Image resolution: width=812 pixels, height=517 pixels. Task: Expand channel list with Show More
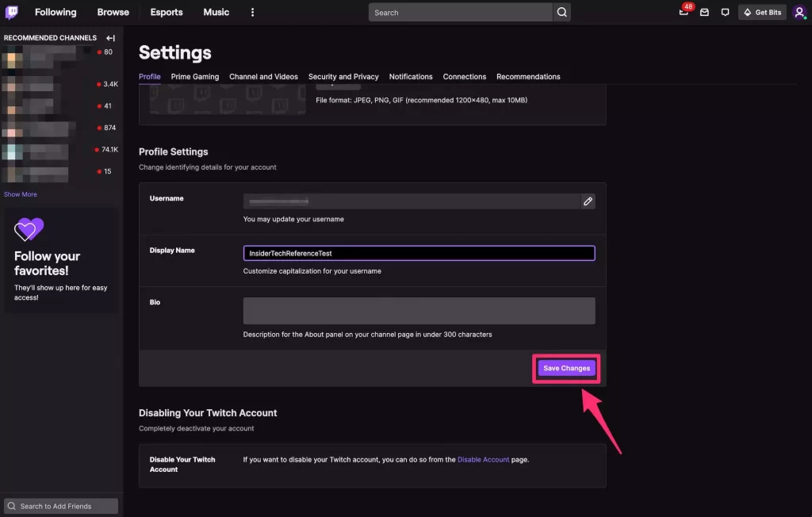tap(21, 194)
